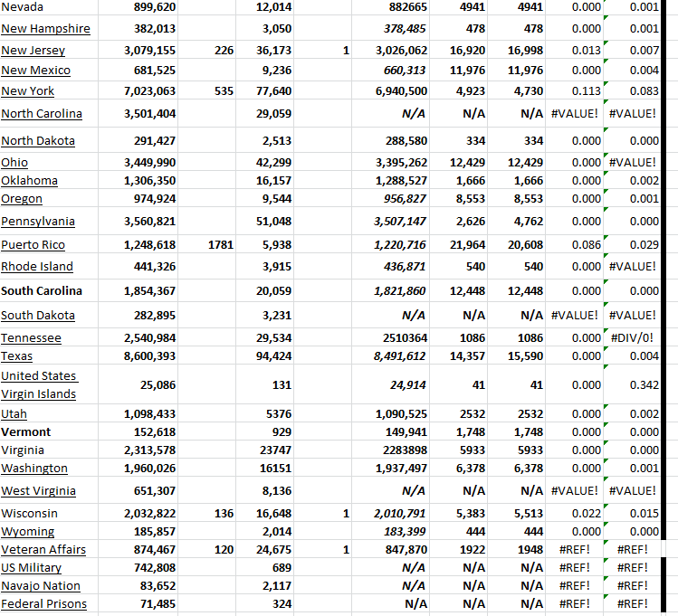Click the West Virginia link

(x=38, y=491)
